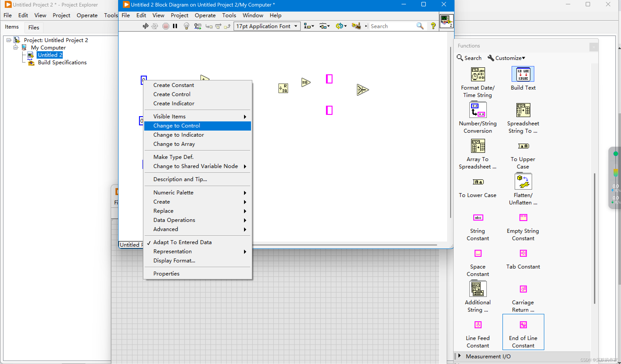Select the Untitled 2 VI tree item

pos(49,55)
